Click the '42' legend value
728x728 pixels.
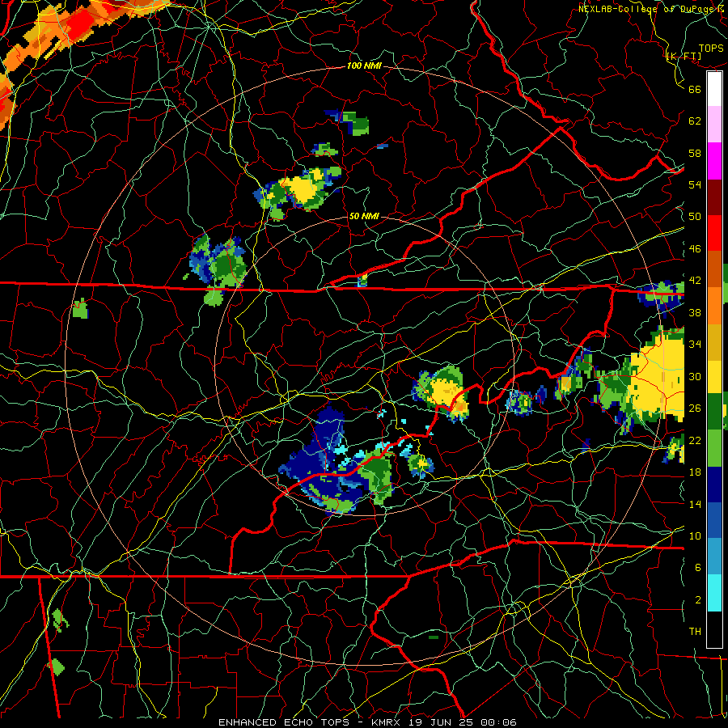695,280
